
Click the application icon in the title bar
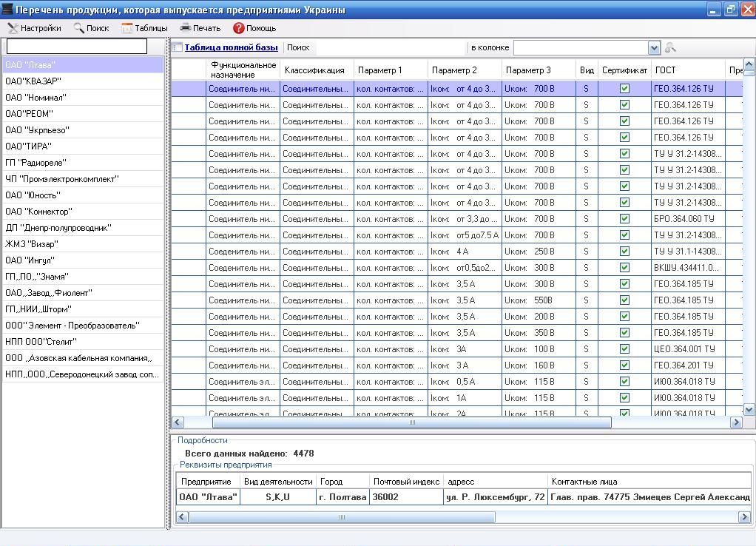pos(7,10)
